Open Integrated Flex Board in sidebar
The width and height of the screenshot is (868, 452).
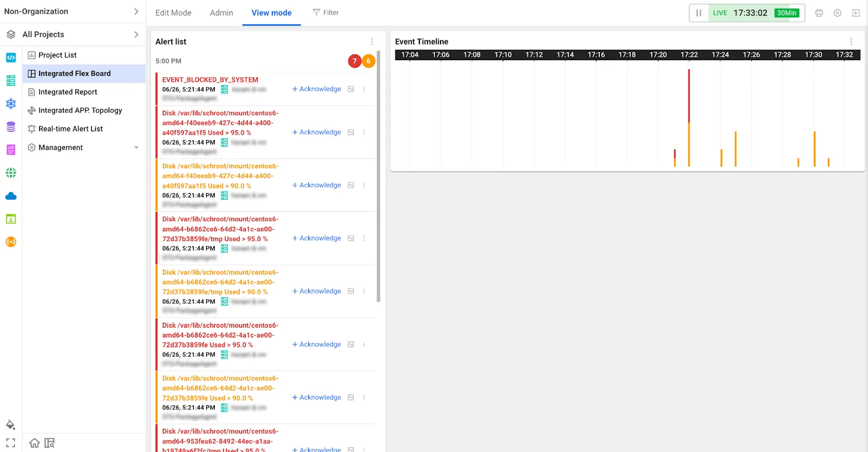click(x=84, y=74)
